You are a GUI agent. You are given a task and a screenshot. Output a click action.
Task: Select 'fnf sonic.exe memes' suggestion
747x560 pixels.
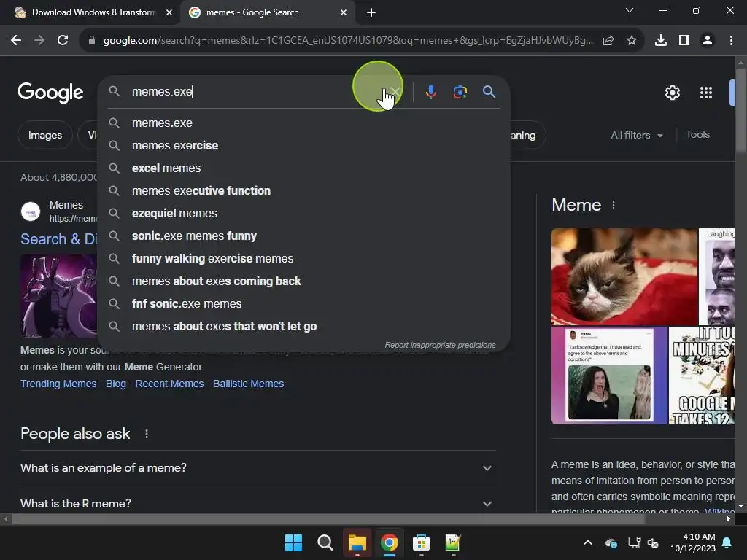pyautogui.click(x=303, y=304)
